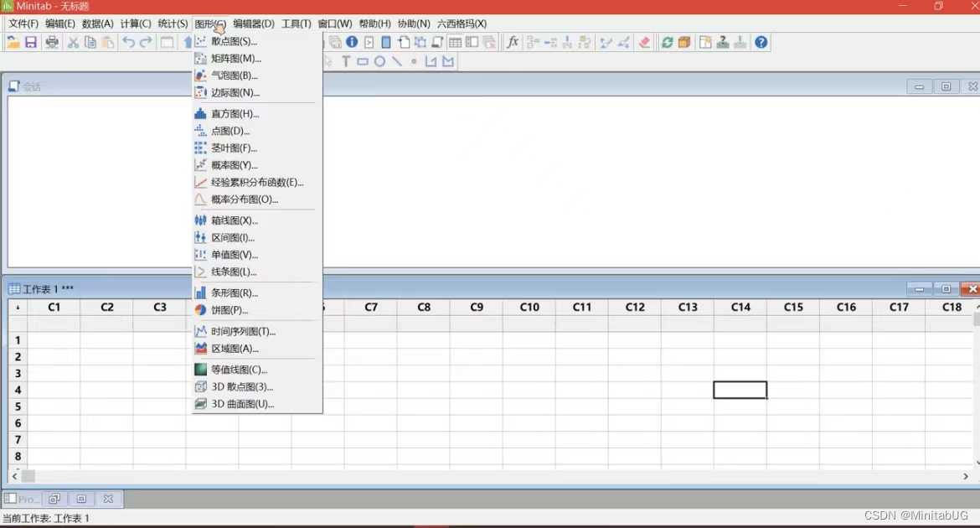The height and width of the screenshot is (528, 980).
Task: Open the blue info icon
Action: [x=352, y=43]
